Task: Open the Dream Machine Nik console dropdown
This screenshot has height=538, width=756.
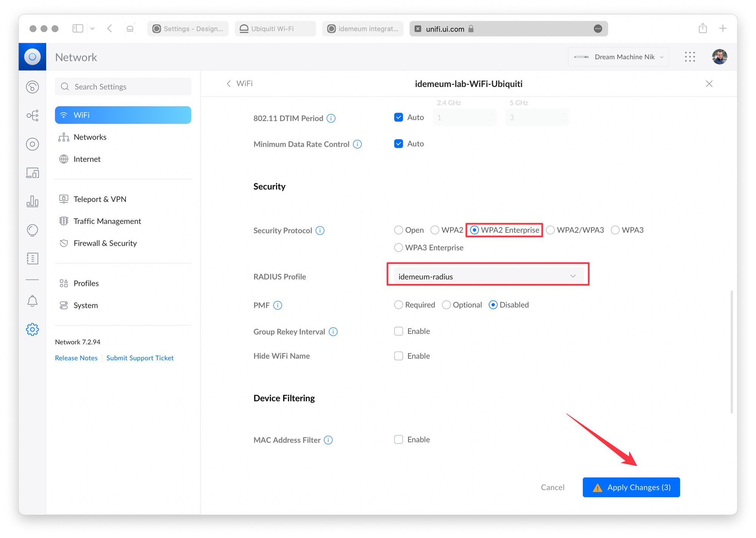Action: [x=618, y=57]
